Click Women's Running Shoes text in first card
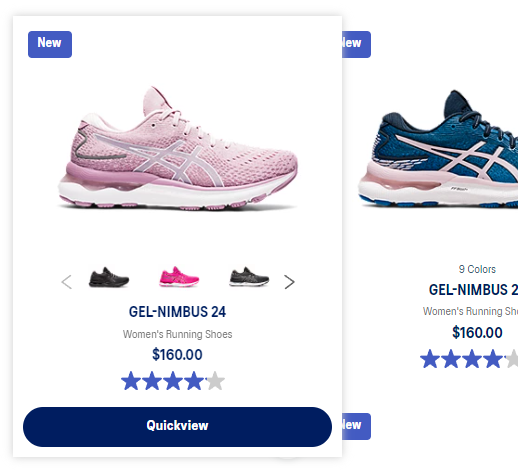Viewport: 518px width, 472px height. tap(177, 334)
